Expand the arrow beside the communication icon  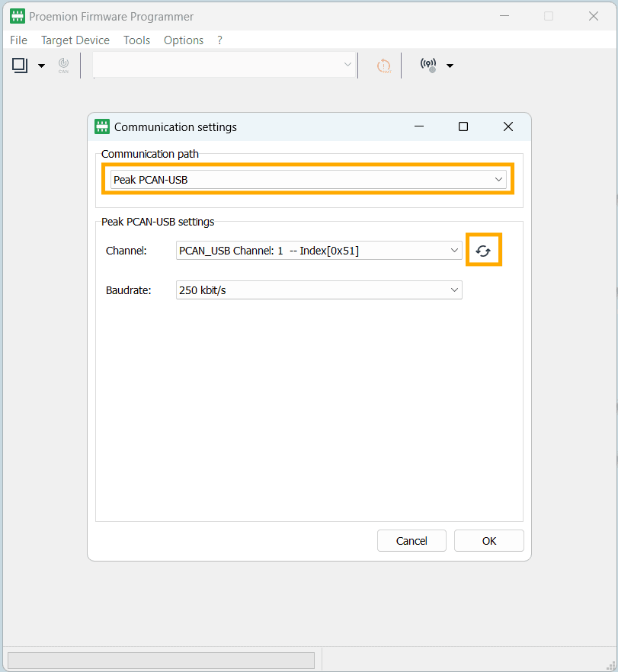point(450,66)
